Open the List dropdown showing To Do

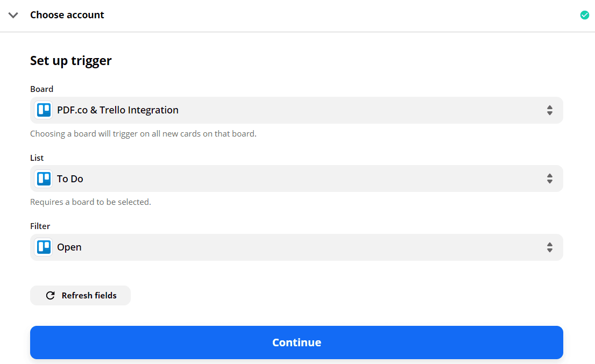(x=296, y=179)
